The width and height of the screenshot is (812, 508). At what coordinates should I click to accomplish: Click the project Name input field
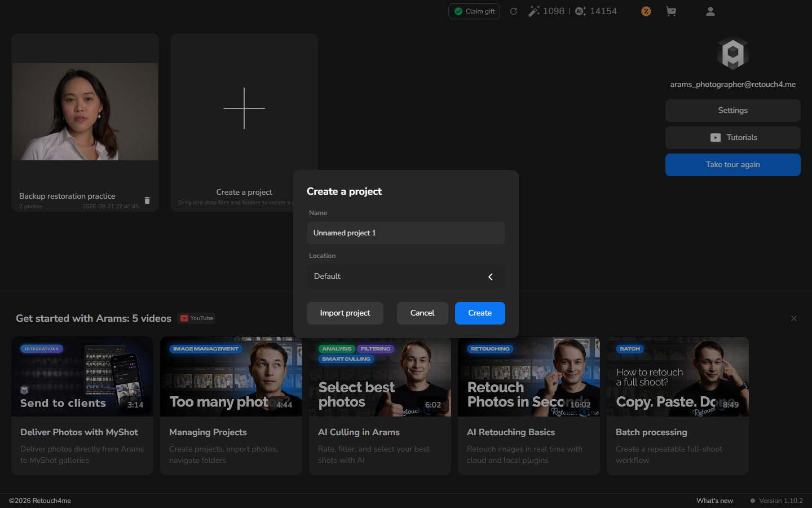[406, 233]
